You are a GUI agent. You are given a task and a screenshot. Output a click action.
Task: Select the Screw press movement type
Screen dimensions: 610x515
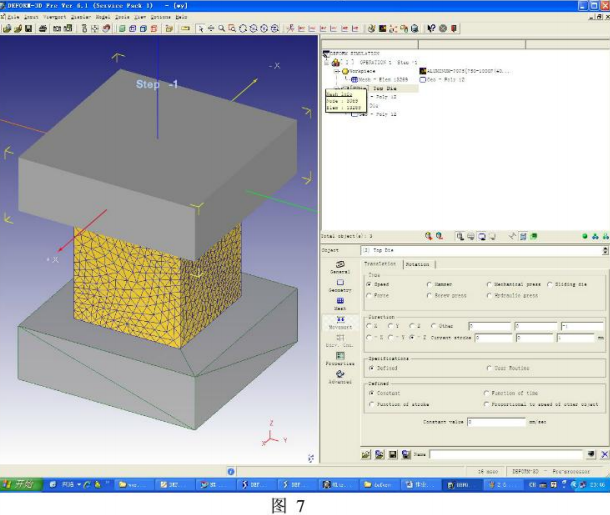pyautogui.click(x=429, y=296)
